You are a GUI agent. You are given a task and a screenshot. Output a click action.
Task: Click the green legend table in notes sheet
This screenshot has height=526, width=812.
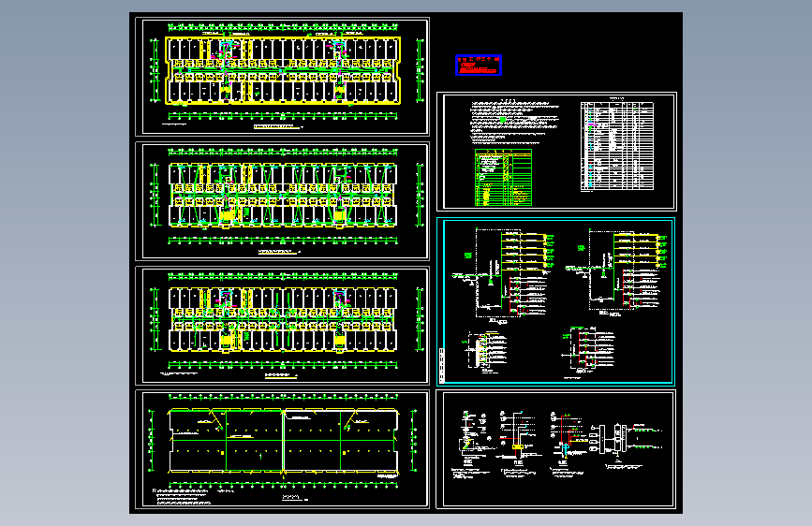coord(503,178)
